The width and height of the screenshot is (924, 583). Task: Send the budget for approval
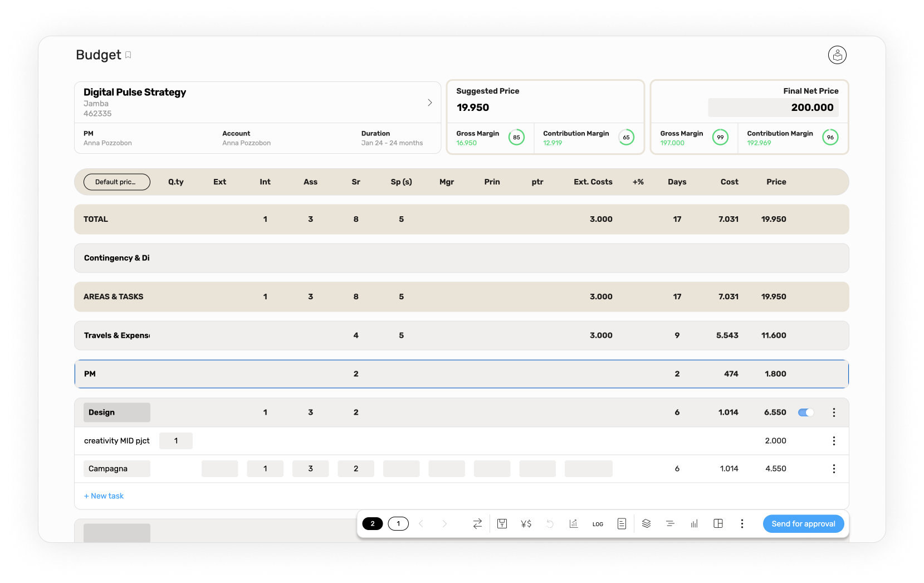[x=803, y=524]
